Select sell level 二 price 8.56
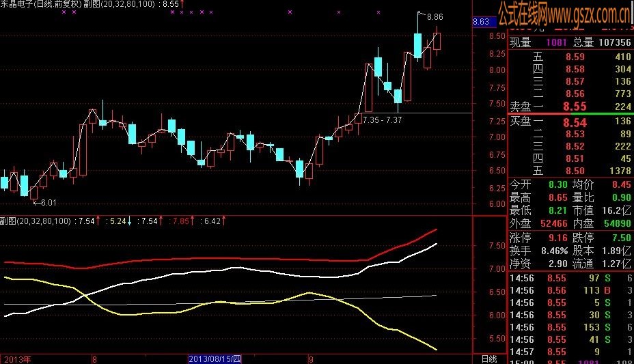This screenshot has height=364, width=634. [575, 94]
